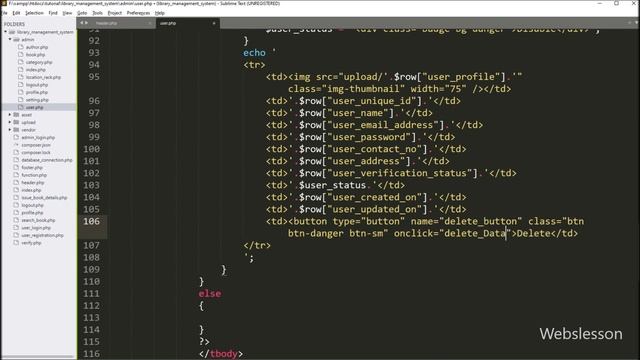Collapse the library_management_system root folder
The height and width of the screenshot is (360, 640).
coord(5,32)
